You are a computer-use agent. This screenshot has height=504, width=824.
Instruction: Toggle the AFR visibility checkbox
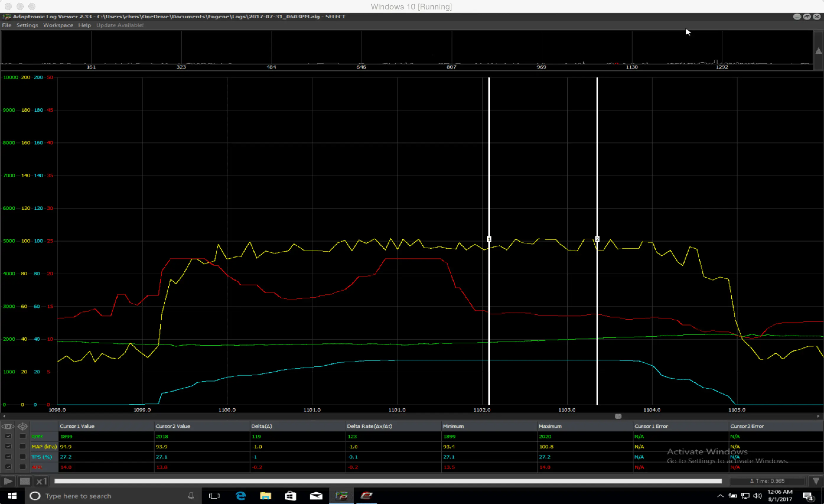click(x=8, y=466)
